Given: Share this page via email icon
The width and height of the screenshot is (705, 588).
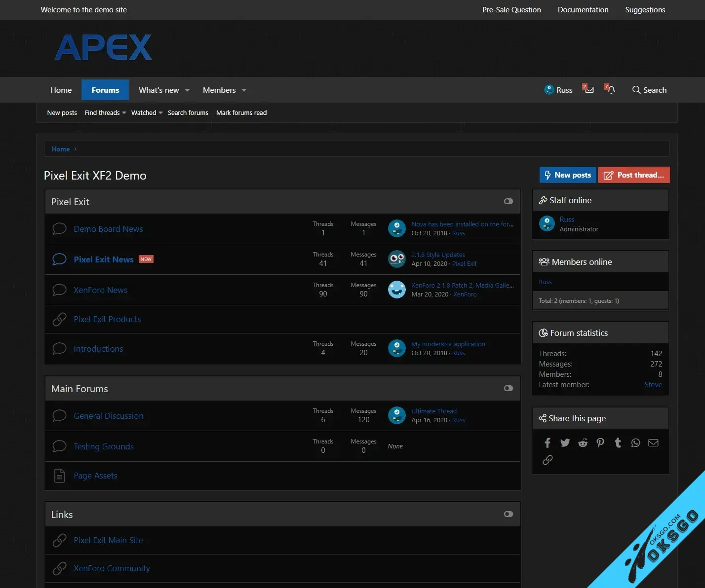Looking at the screenshot, I should (653, 442).
